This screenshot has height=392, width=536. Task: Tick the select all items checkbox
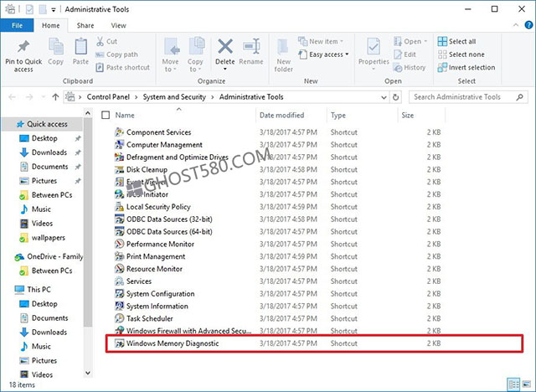106,116
